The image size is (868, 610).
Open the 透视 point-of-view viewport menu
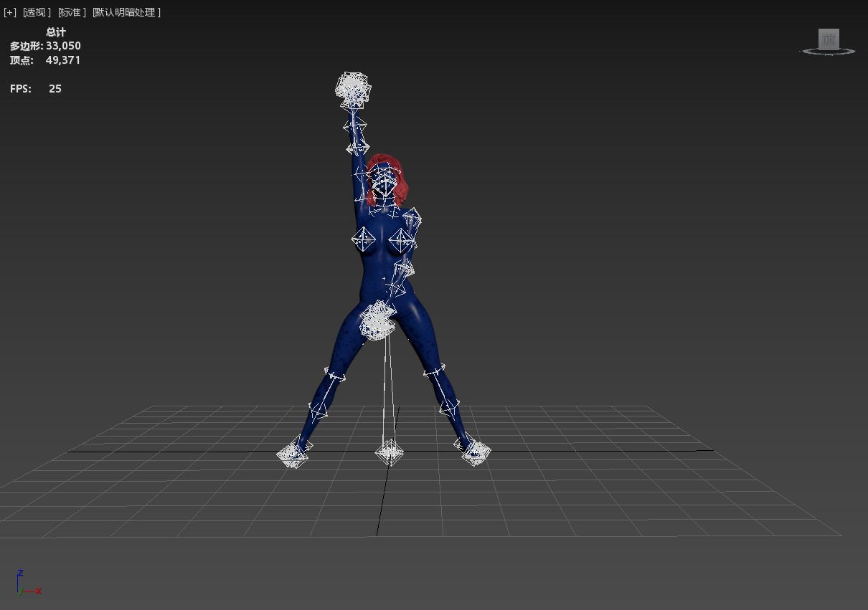(x=37, y=12)
